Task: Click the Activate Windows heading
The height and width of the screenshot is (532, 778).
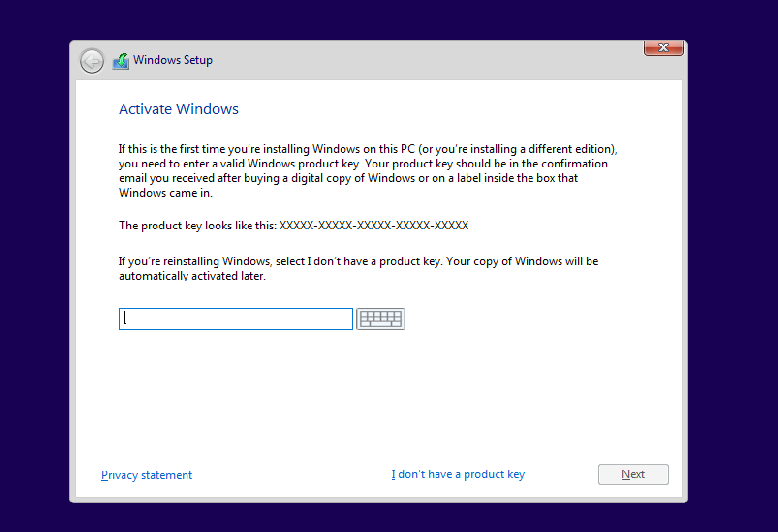Action: pyautogui.click(x=179, y=109)
